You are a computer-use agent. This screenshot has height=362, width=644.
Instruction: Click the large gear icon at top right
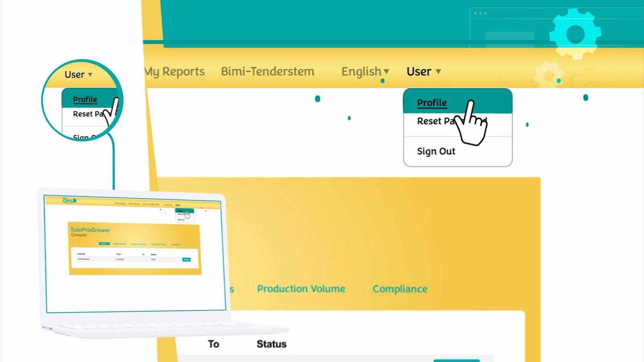tap(575, 34)
